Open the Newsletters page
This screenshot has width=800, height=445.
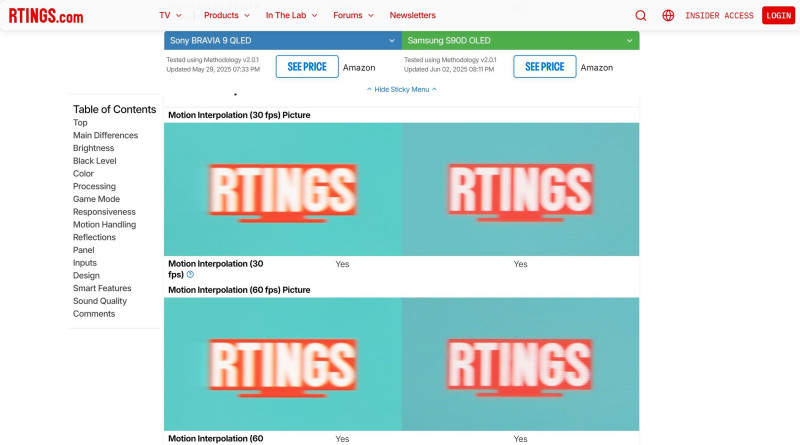[x=412, y=15]
